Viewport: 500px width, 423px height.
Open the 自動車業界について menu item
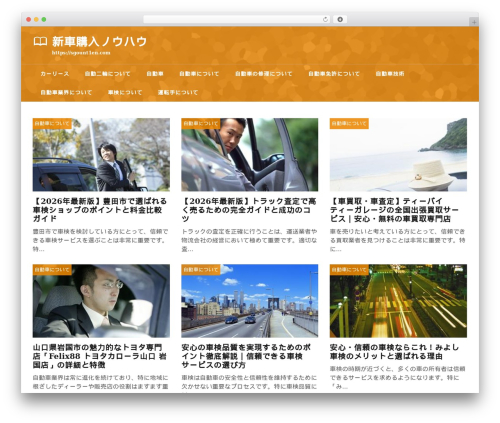point(66,92)
